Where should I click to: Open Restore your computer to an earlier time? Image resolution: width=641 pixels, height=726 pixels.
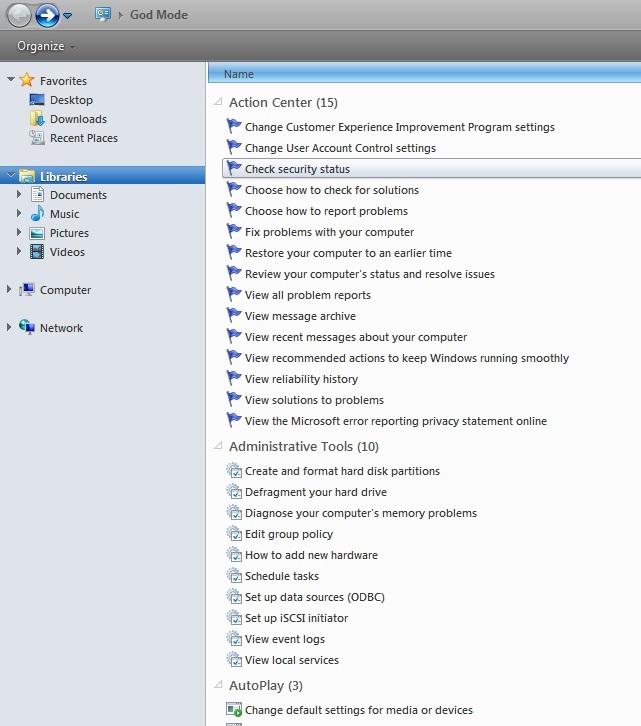coord(348,253)
